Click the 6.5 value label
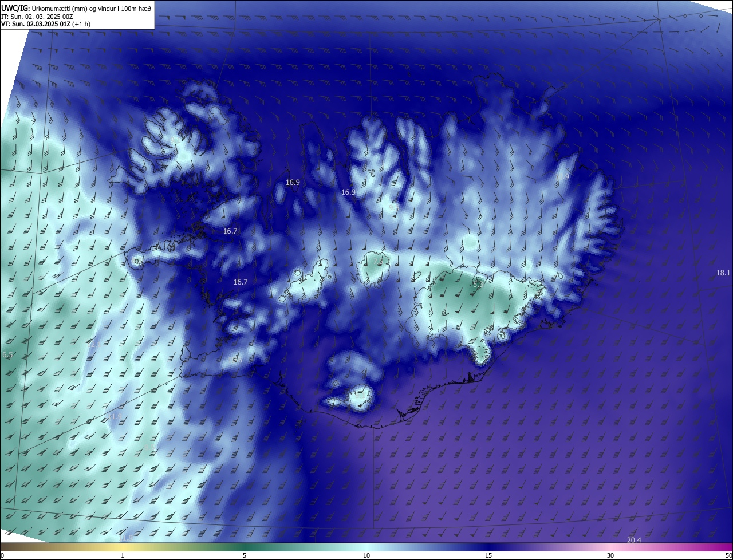The width and height of the screenshot is (733, 560). (7, 355)
